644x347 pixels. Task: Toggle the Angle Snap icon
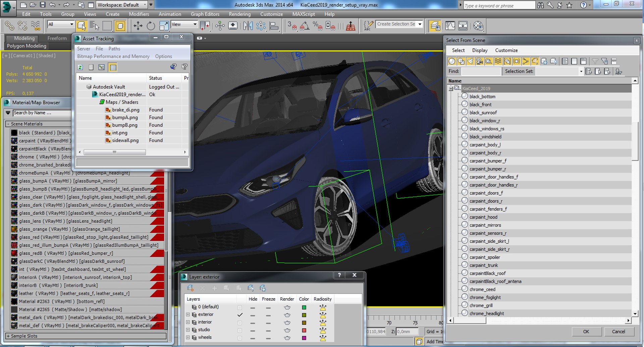pos(305,26)
